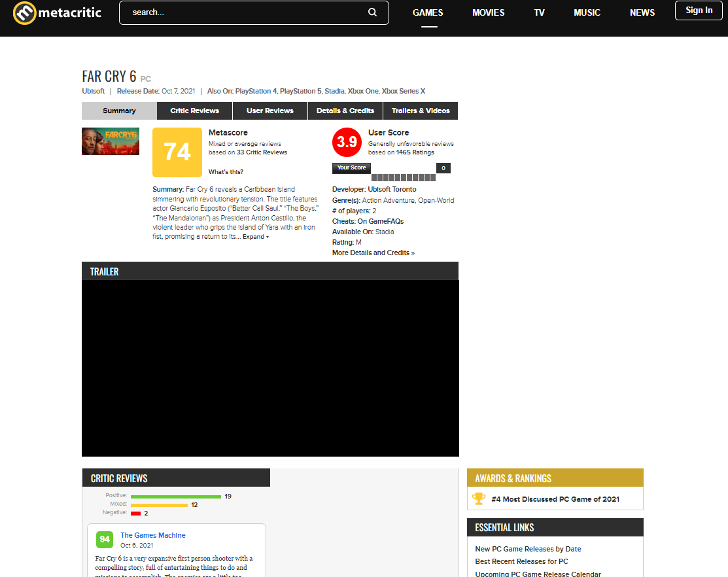Click the CRITIC REVIEWS section header
Screen dimensions: 728x577
point(176,478)
